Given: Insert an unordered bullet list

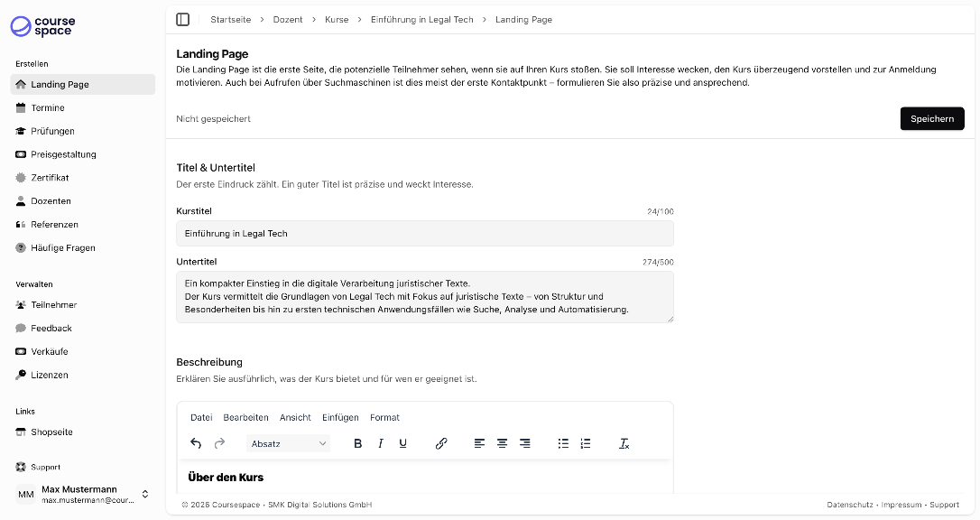Looking at the screenshot, I should pos(563,443).
